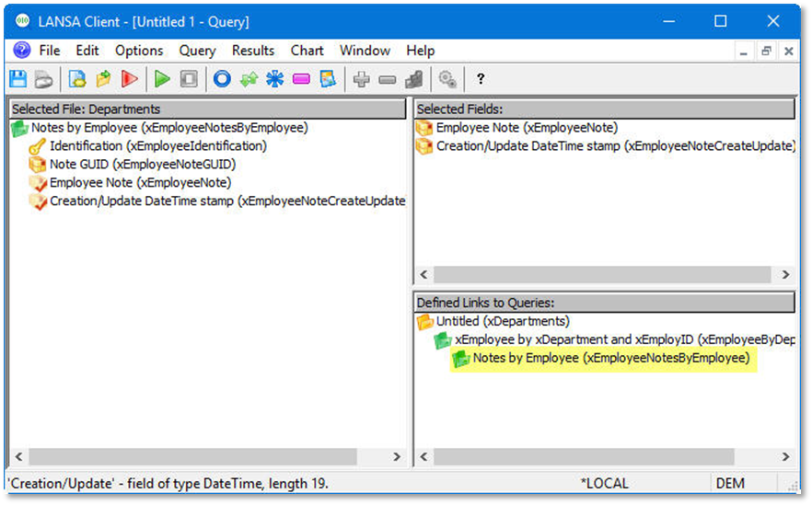
Task: Click the gray stop square icon
Action: click(x=189, y=79)
